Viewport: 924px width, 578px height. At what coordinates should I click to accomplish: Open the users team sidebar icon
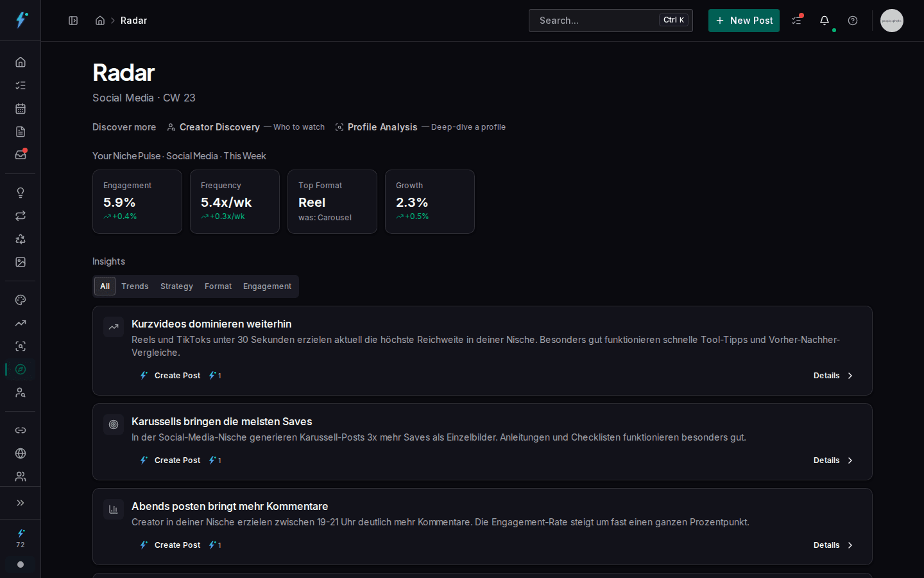point(21,477)
